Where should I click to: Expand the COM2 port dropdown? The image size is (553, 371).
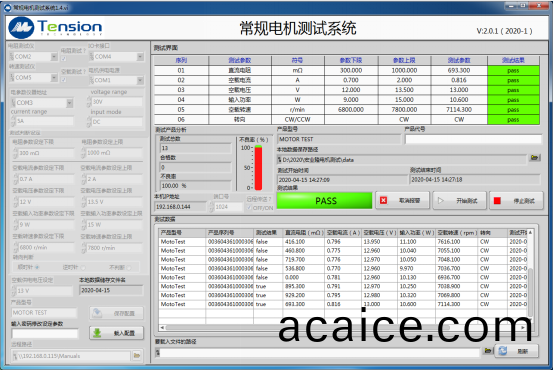click(x=54, y=56)
